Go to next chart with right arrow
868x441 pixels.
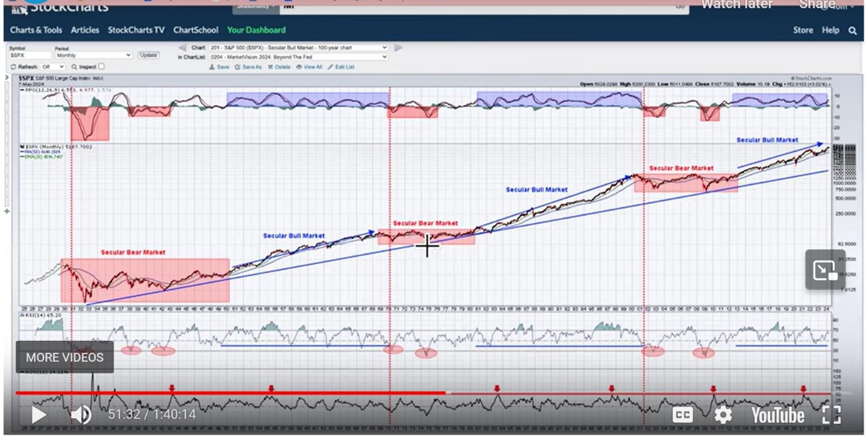pos(398,47)
